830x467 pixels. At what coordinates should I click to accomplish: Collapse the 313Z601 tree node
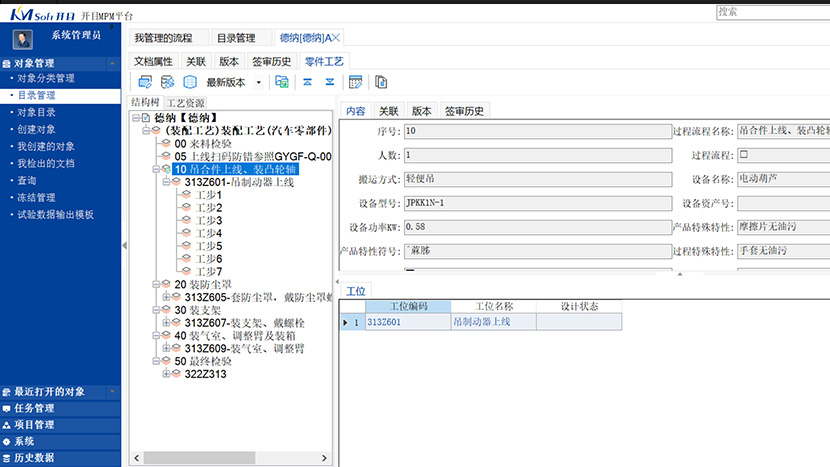(x=166, y=183)
